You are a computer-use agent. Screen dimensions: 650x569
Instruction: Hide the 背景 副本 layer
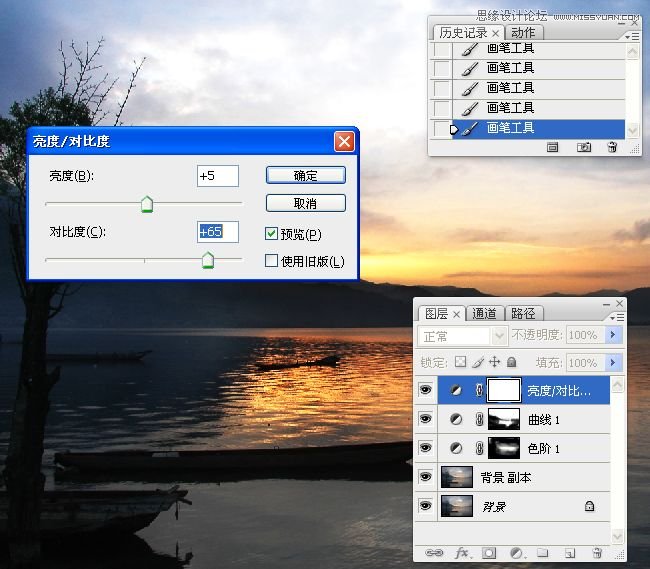[425, 477]
